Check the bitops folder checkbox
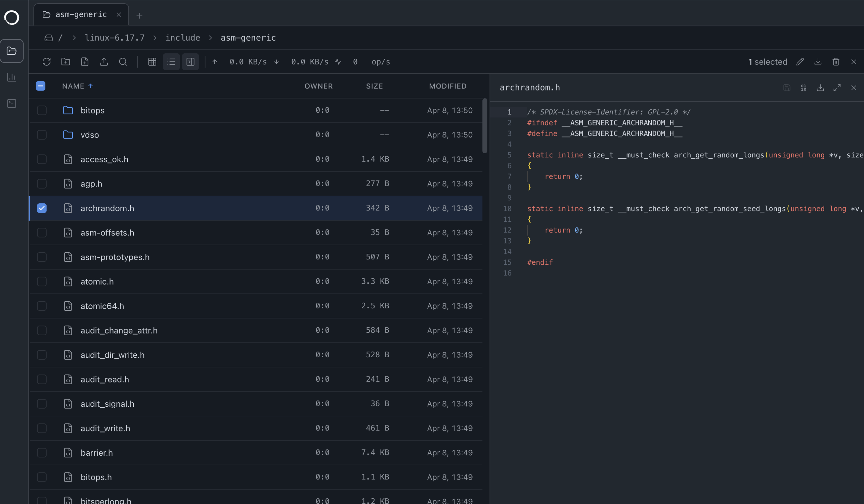The image size is (864, 504). 42,110
